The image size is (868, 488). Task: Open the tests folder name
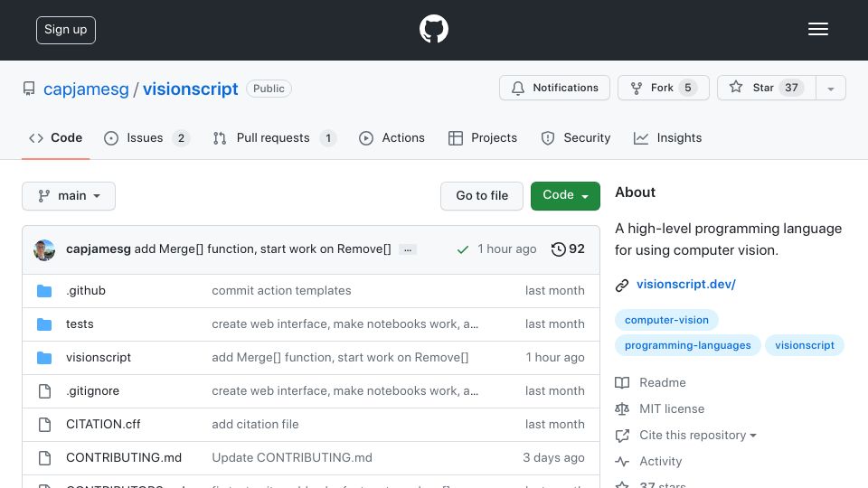point(80,324)
